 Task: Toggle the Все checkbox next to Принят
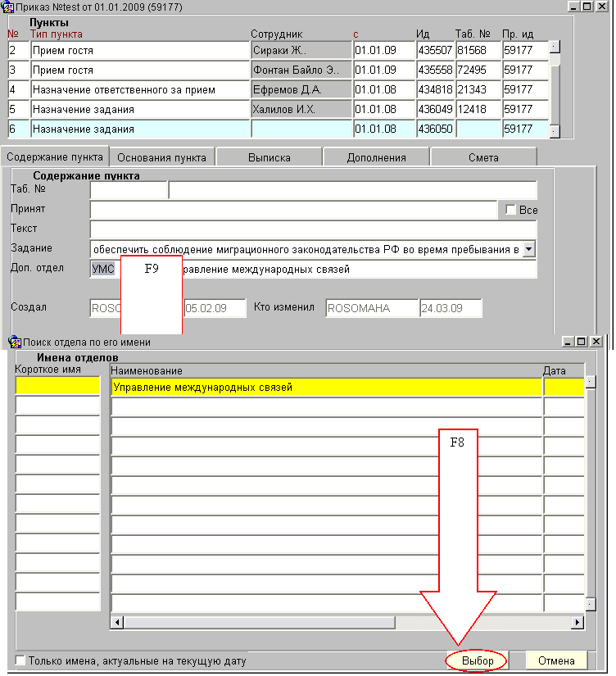coord(510,210)
